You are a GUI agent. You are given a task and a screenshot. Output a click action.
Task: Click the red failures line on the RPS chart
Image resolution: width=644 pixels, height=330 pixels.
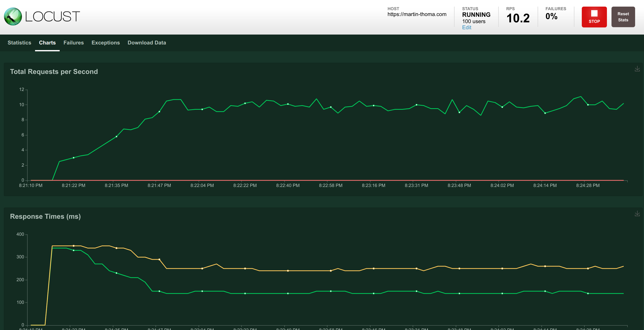(x=305, y=180)
